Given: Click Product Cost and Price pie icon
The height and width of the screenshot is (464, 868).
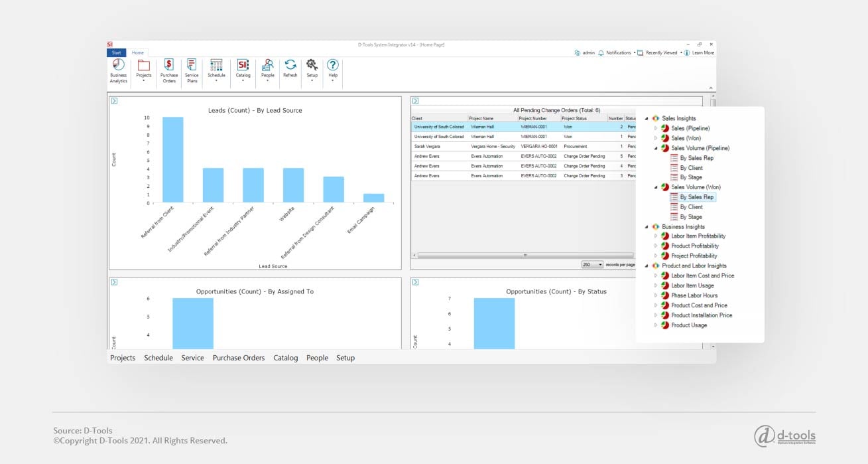Looking at the screenshot, I should pos(665,305).
